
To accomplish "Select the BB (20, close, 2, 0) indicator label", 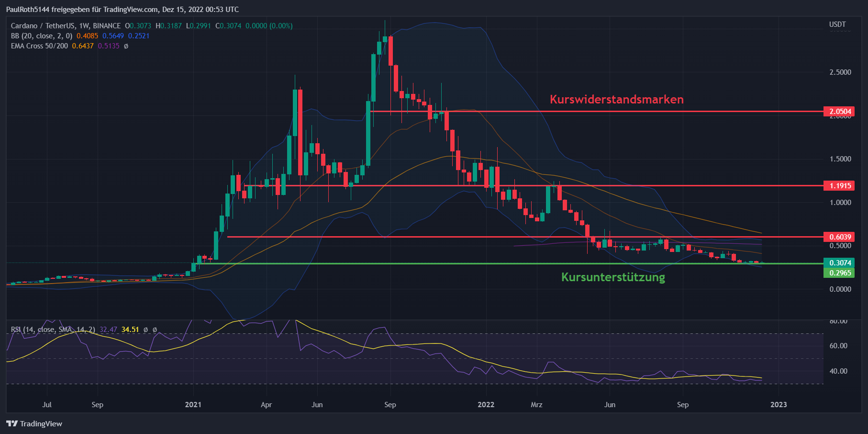I will [42, 36].
